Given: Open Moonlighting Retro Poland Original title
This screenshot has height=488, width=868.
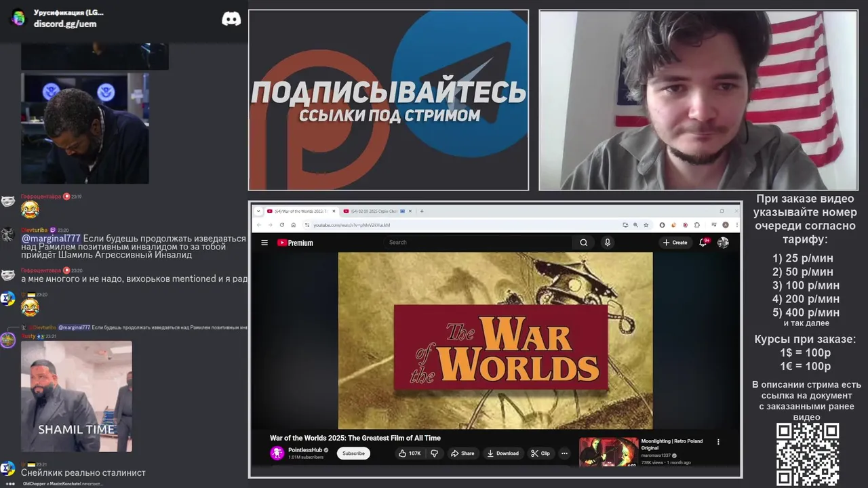Looking at the screenshot, I should (672, 445).
